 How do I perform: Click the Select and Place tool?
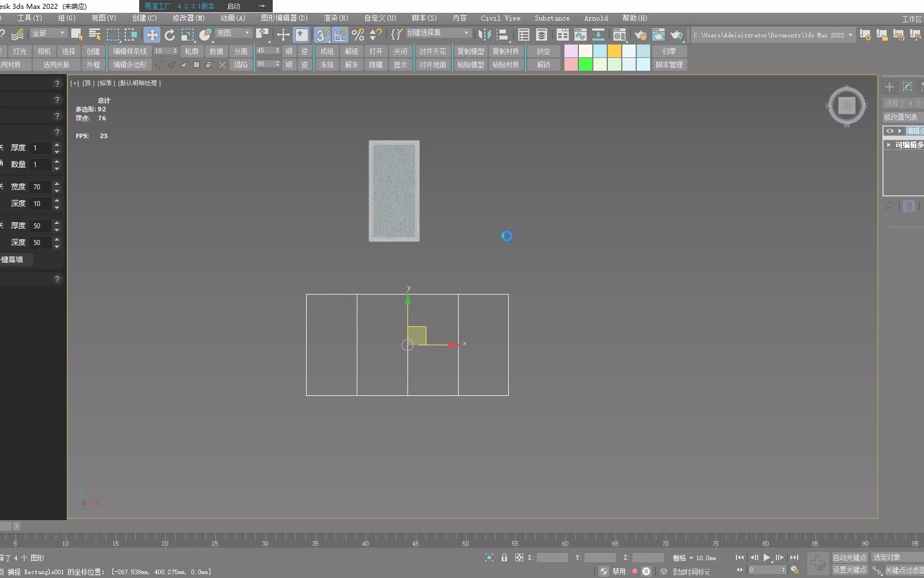click(205, 35)
